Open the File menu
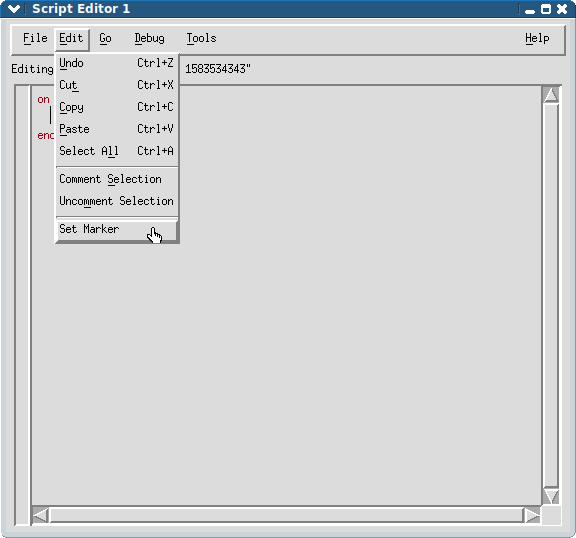Image resolution: width=576 pixels, height=538 pixels. [x=35, y=38]
